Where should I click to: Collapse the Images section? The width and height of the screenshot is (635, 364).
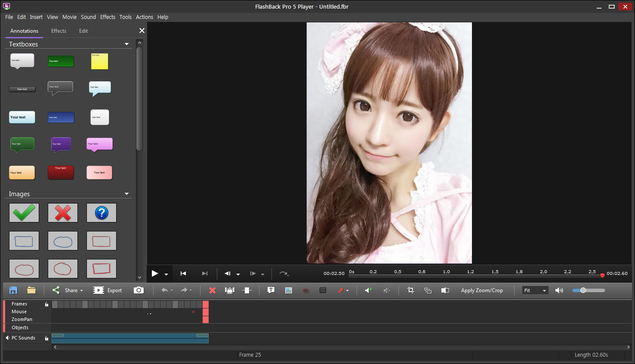coord(126,194)
